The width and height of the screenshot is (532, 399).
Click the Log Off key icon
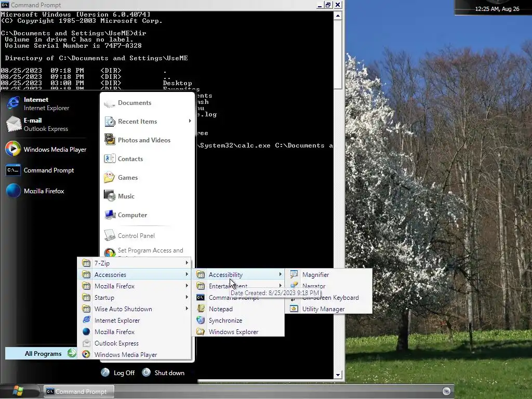[105, 373]
